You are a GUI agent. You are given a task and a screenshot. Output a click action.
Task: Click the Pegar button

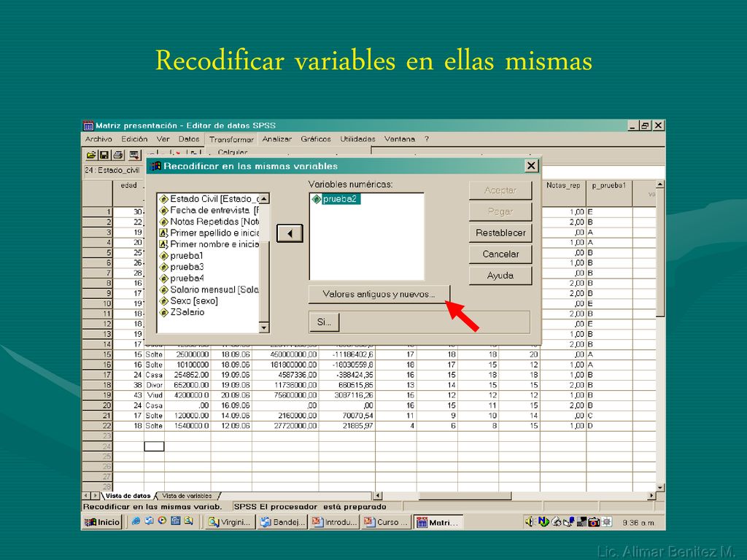point(500,211)
